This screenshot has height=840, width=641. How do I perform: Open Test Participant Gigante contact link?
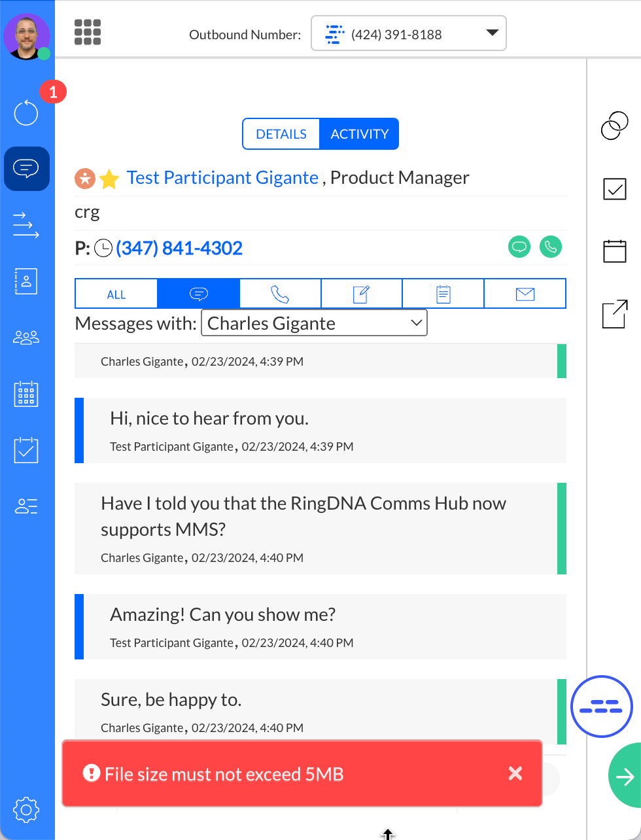coord(222,178)
